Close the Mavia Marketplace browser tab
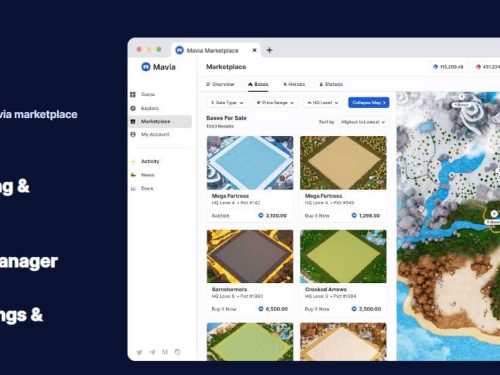Image resolution: width=500 pixels, height=375 pixels. (254, 50)
